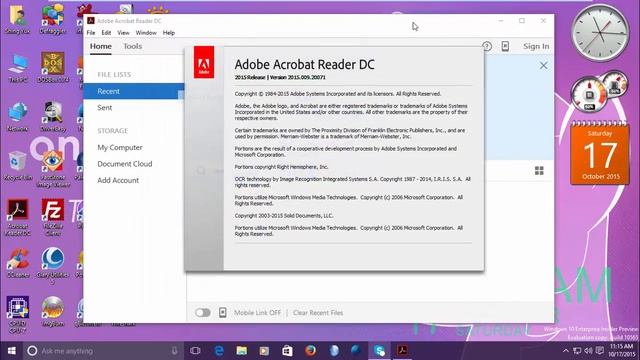640x360 pixels.
Task: Open the Edit menu
Action: tap(106, 33)
